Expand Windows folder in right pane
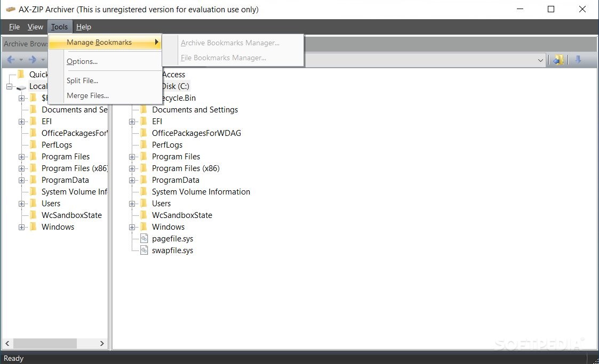Screen dimensions: 599x364 coord(132,228)
